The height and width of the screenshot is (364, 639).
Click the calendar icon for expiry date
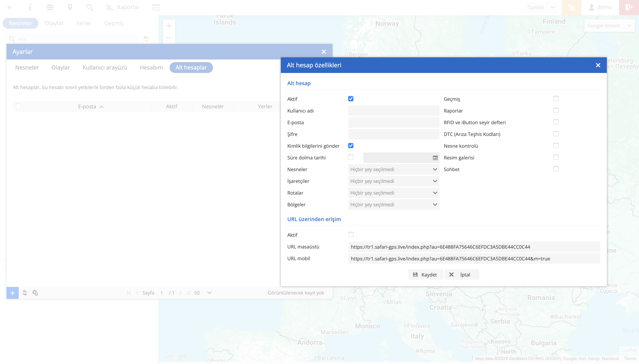click(x=435, y=158)
